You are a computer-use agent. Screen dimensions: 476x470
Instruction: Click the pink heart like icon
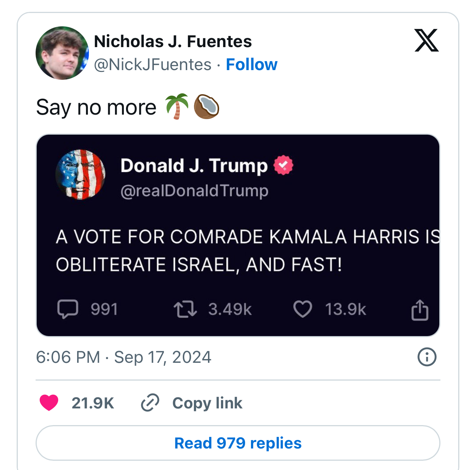point(49,403)
